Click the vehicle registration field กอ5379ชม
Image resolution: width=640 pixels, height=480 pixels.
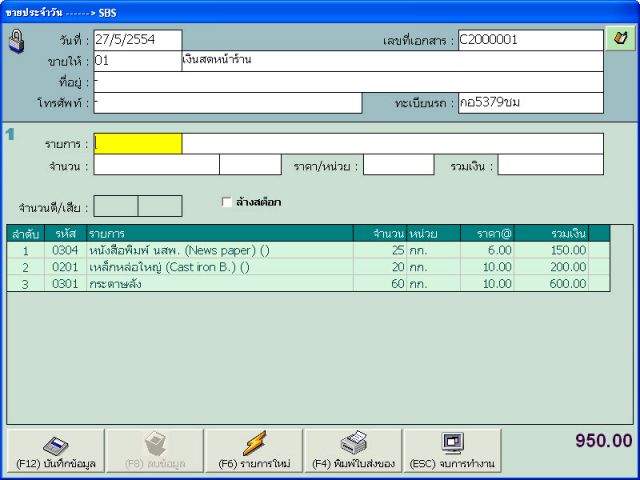[531, 103]
